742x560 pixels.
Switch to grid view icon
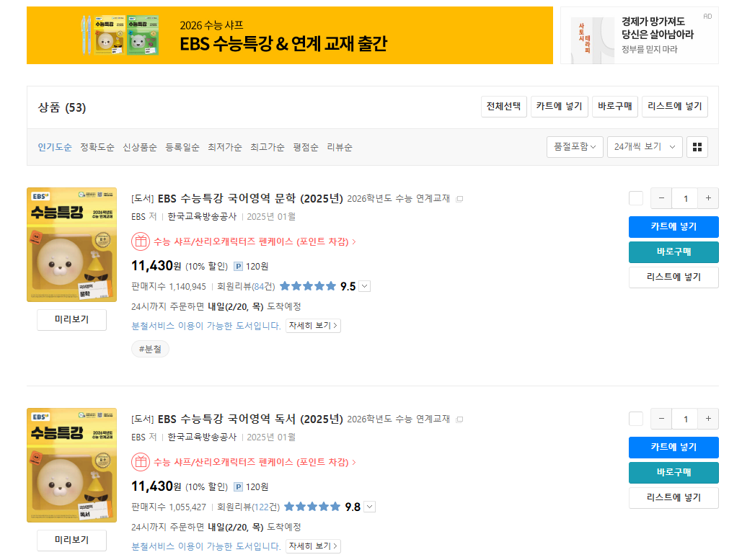[697, 147]
